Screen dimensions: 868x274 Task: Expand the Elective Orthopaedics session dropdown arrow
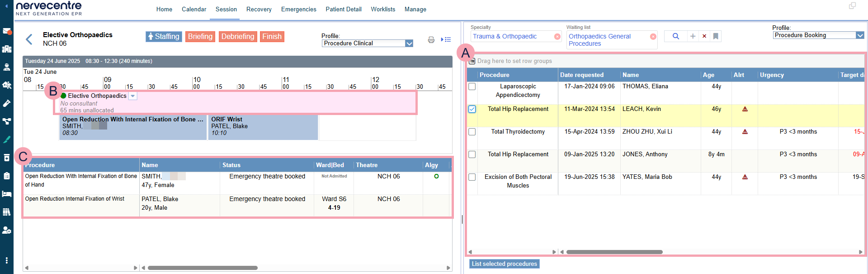click(x=132, y=96)
